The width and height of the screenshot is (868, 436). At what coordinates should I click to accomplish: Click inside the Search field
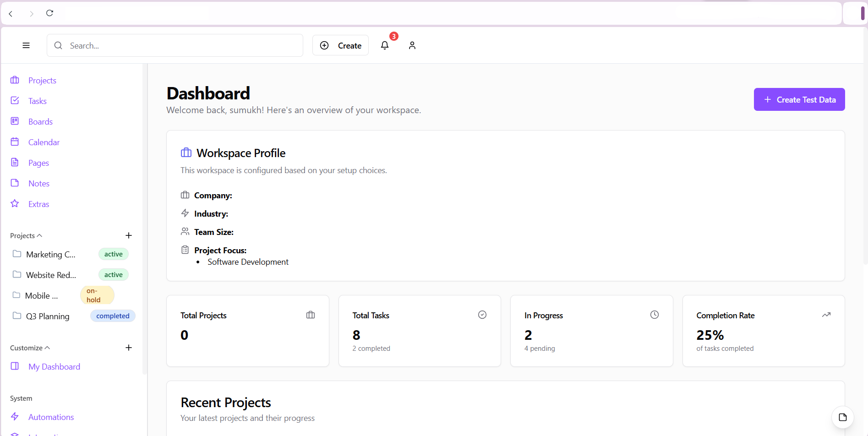[174, 45]
